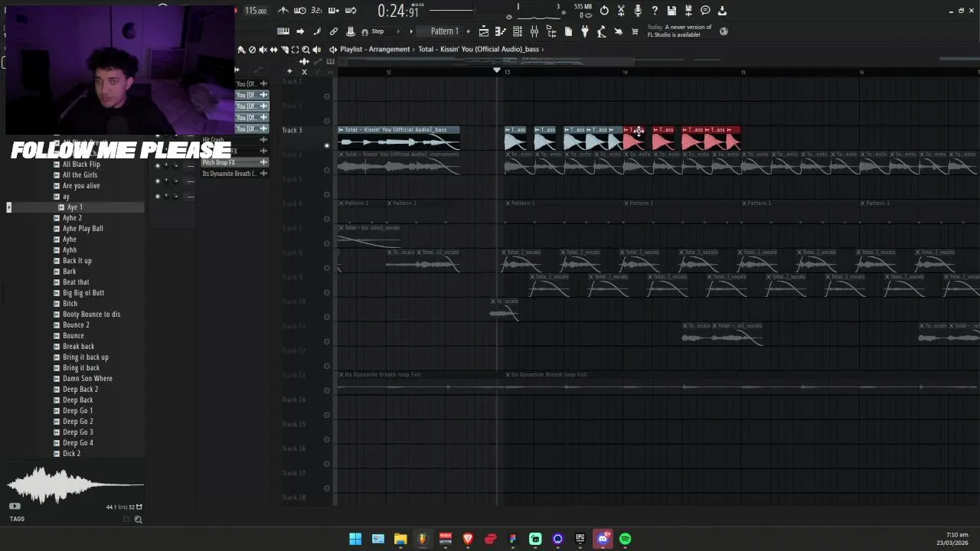Select 'All Black Flip' sample in browser
The width and height of the screenshot is (980, 551).
[81, 164]
